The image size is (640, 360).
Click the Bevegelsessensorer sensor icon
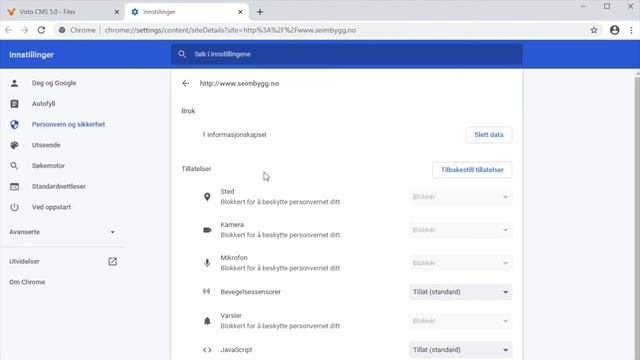[207, 291]
